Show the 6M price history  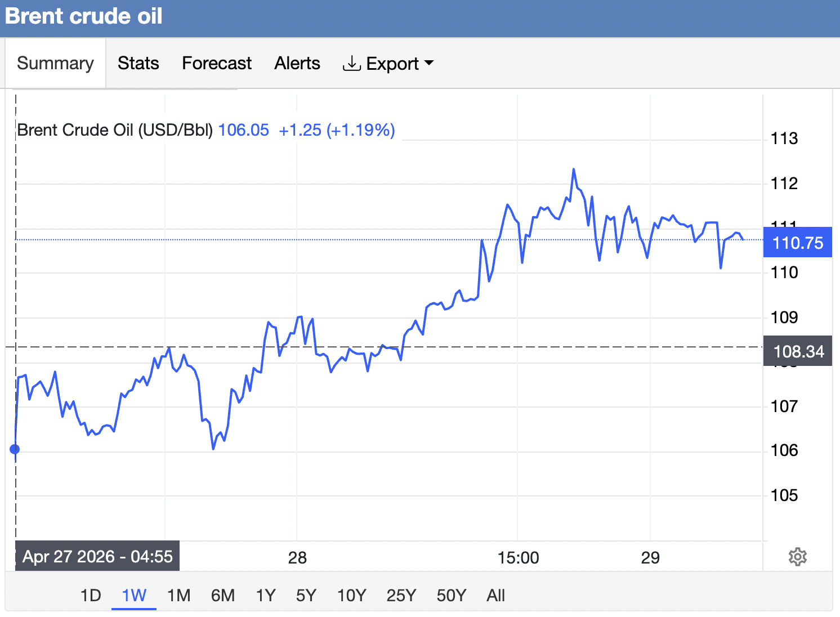click(x=223, y=595)
